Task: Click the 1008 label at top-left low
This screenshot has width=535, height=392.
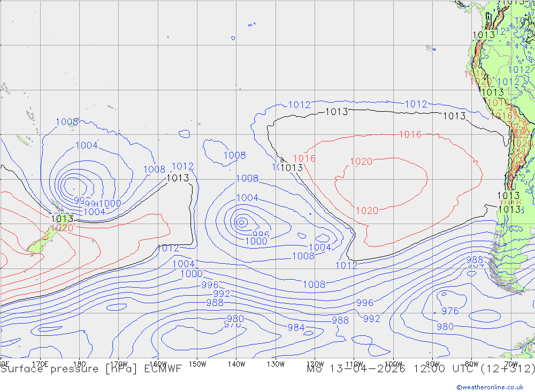Action: (x=67, y=122)
